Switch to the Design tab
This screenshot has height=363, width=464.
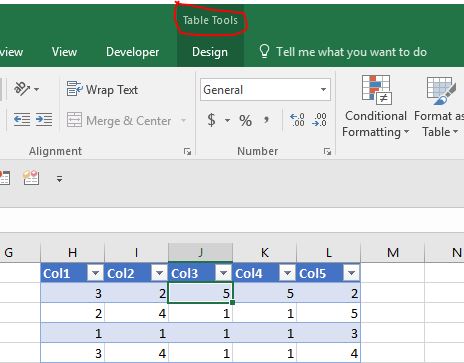click(210, 52)
